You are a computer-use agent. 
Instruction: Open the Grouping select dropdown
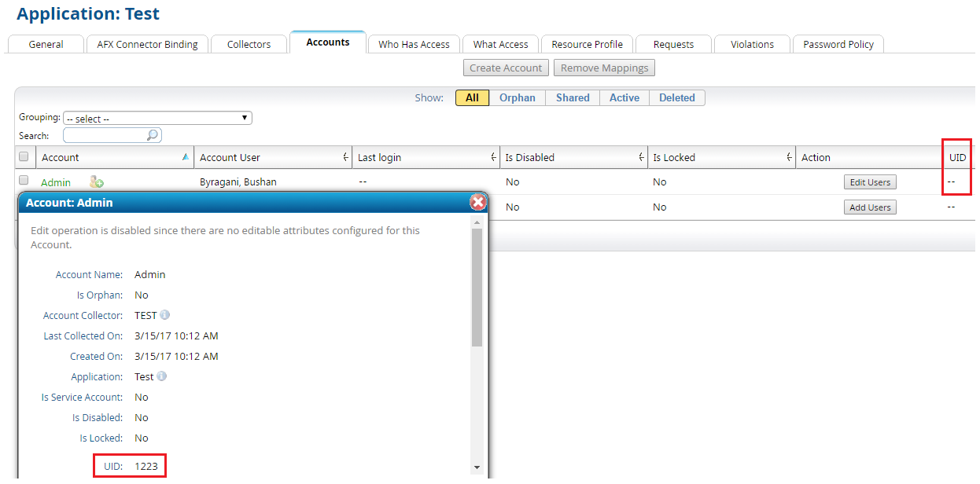coord(157,119)
